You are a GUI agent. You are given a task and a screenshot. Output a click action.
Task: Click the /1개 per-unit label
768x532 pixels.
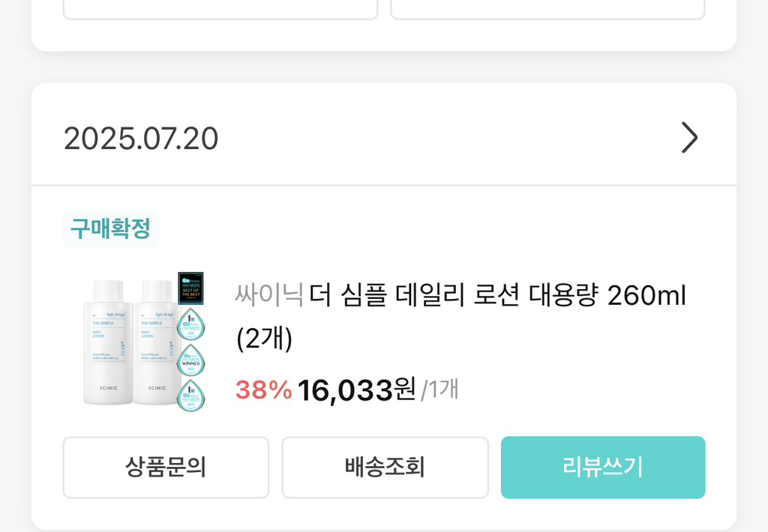tap(439, 390)
